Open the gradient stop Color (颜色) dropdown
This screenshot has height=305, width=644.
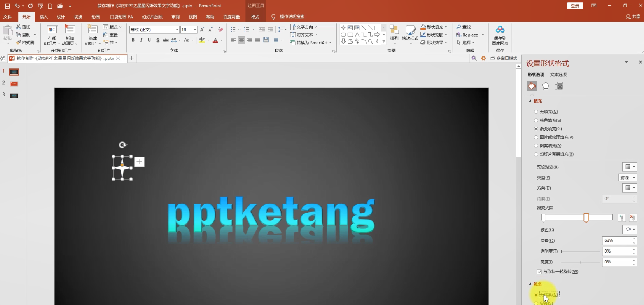point(629,230)
